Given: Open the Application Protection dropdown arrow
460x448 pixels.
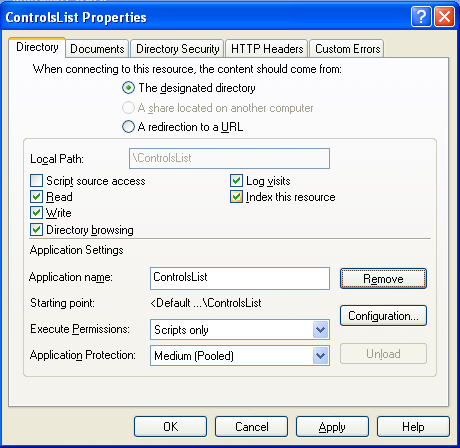Looking at the screenshot, I should 321,356.
